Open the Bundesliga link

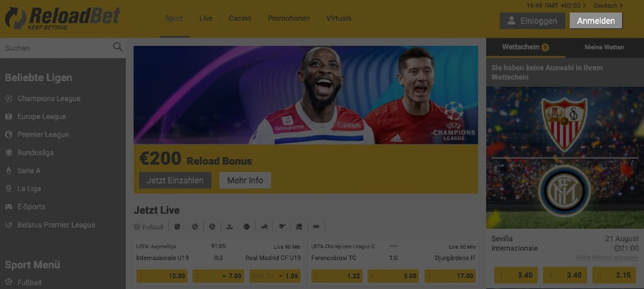click(35, 153)
